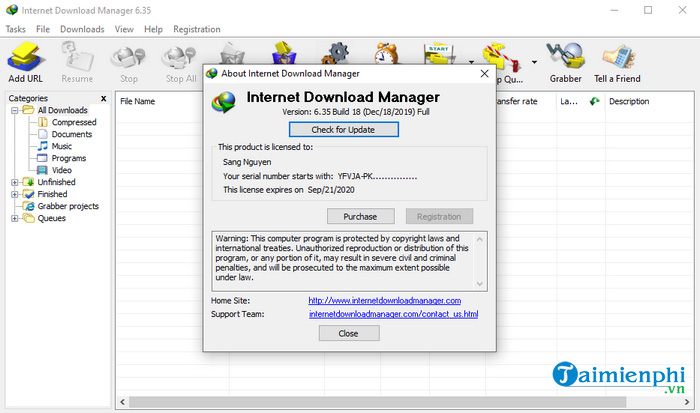Open the File menu
Screen dimensions: 700x413
(x=43, y=29)
